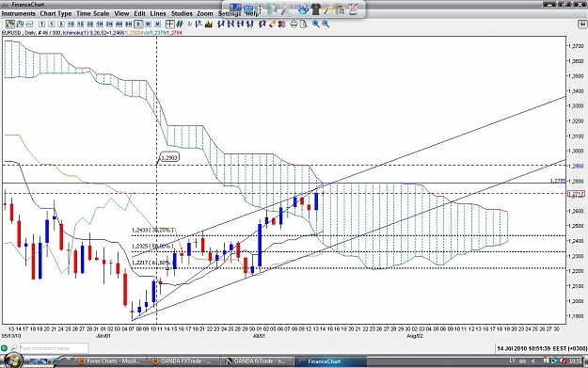
Task: Click the eraser icon in the toolbar
Action: pyautogui.click(x=272, y=24)
